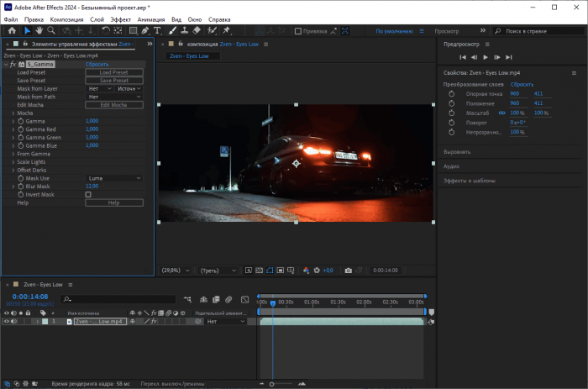
Task: Click the Home icon in toolbar
Action: coord(12,31)
